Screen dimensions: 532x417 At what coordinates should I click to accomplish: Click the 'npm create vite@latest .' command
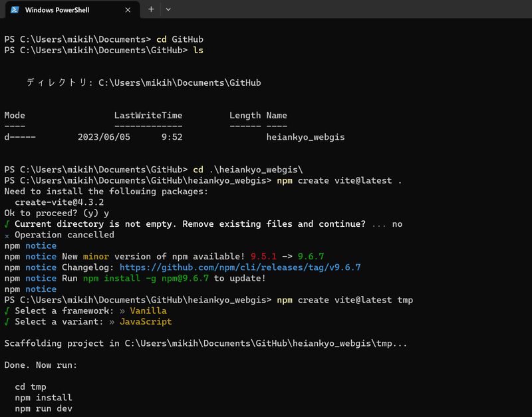point(339,180)
